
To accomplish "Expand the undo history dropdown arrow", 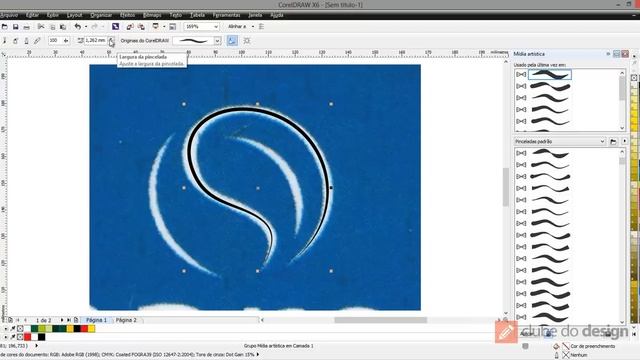I will coord(86,27).
